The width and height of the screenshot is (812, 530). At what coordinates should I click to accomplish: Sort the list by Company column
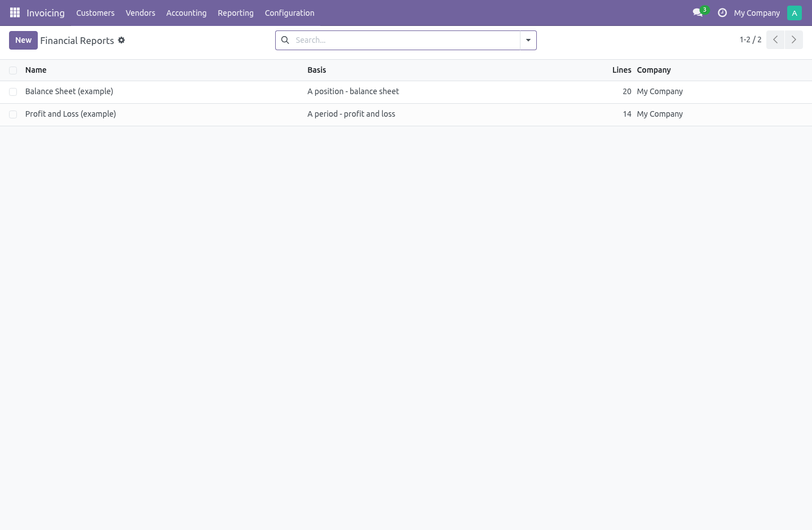[x=654, y=70]
